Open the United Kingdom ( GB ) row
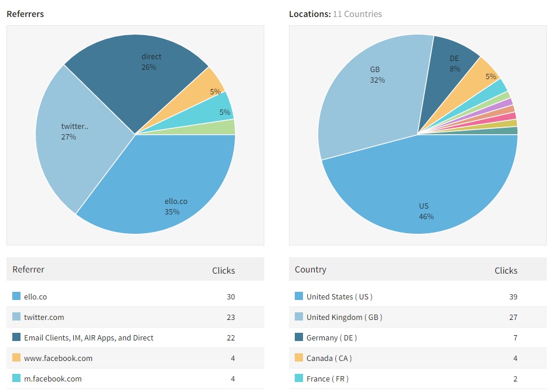555x392 pixels. click(x=418, y=317)
